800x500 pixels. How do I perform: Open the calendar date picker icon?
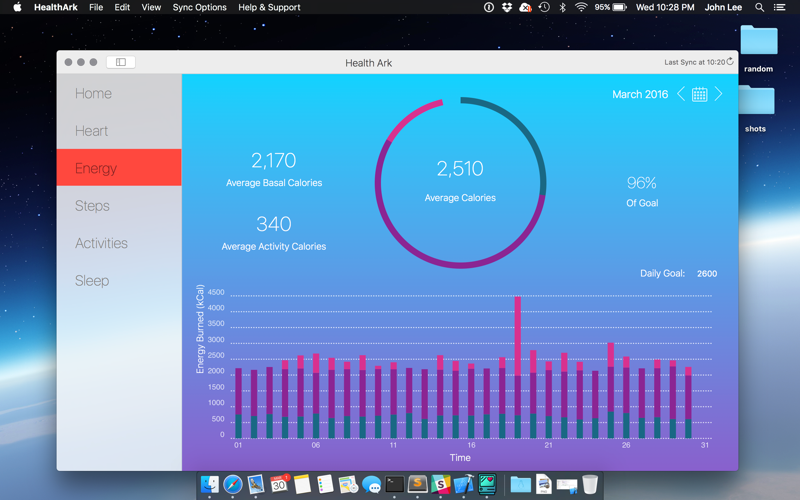(x=699, y=94)
